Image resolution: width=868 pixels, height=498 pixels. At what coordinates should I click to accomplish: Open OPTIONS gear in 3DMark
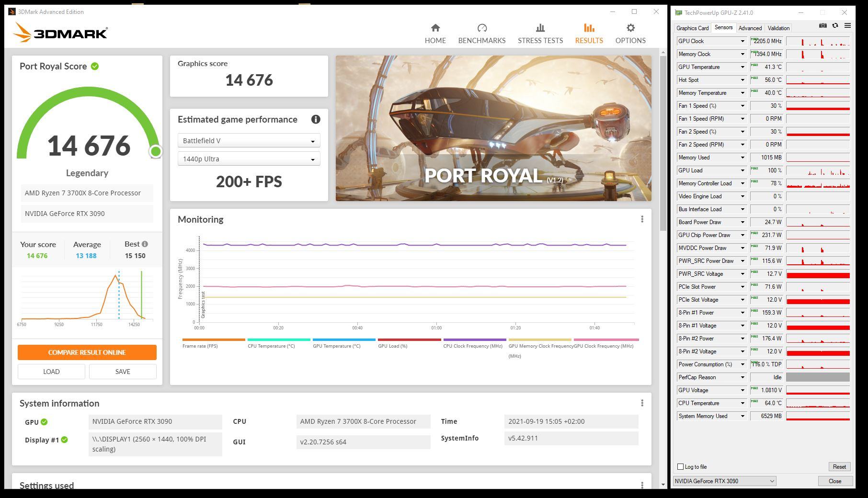(630, 34)
